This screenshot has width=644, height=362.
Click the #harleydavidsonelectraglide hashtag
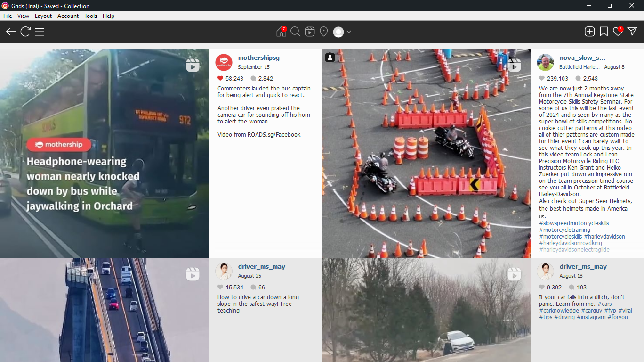[x=574, y=249]
